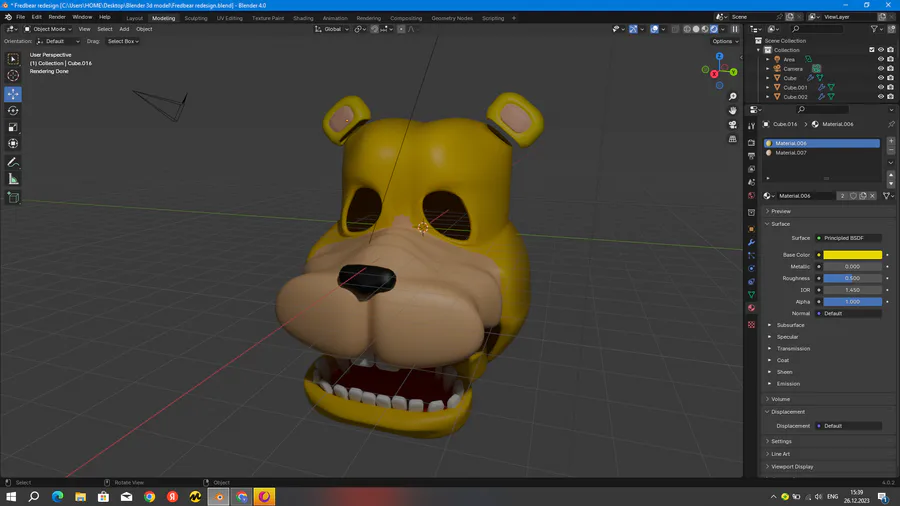
Task: Hide the Camera object in the outliner
Action: 881,69
